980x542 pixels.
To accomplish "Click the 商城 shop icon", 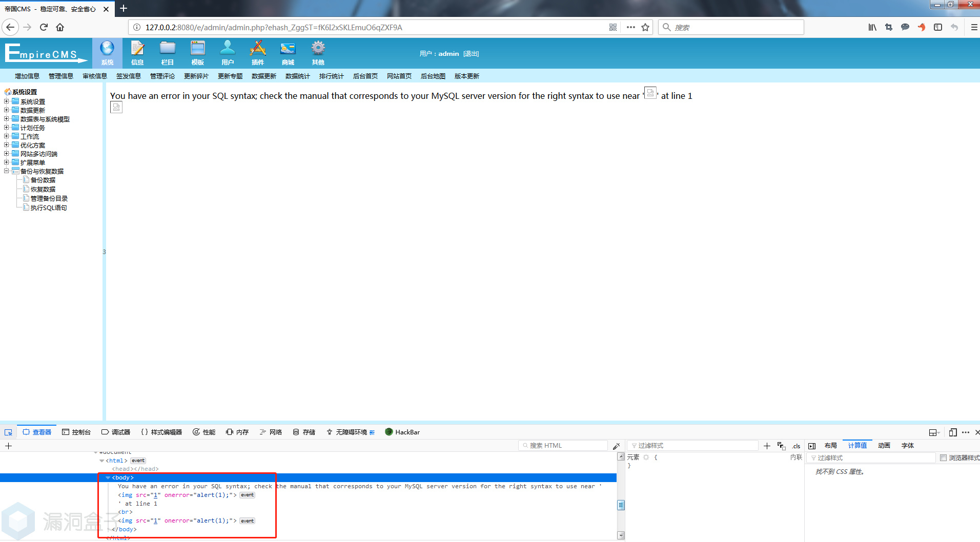I will point(288,53).
